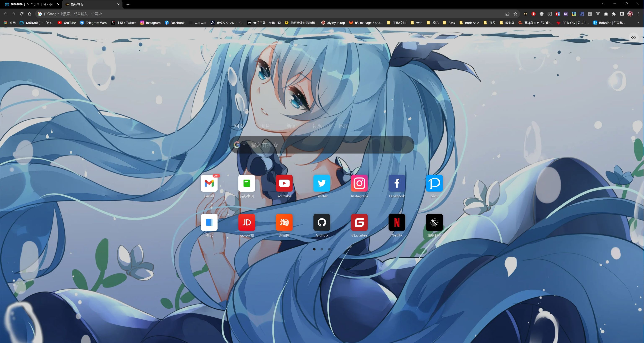Image resolution: width=644 pixels, height=343 pixels.
Task: Expand the node/vue bookmark folder
Action: pyautogui.click(x=469, y=23)
